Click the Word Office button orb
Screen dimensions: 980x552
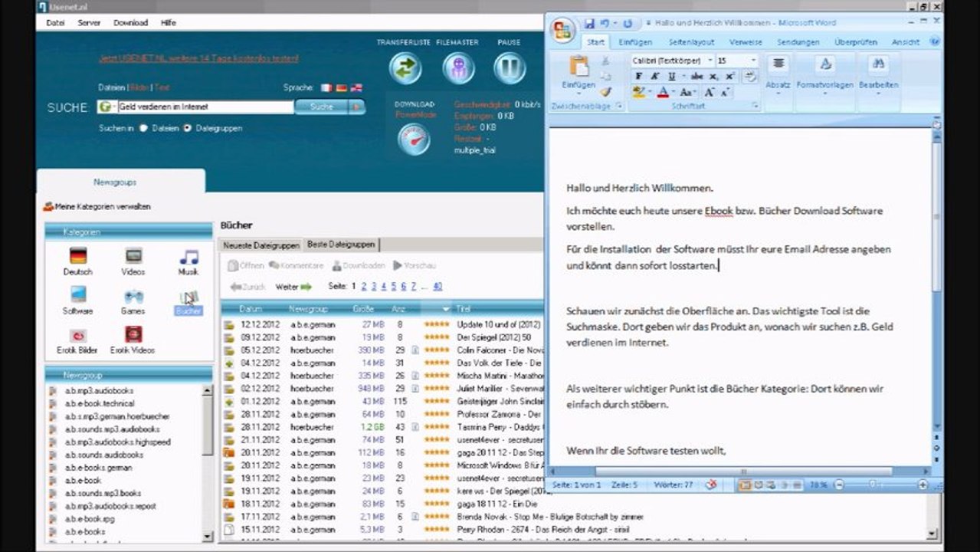click(563, 30)
